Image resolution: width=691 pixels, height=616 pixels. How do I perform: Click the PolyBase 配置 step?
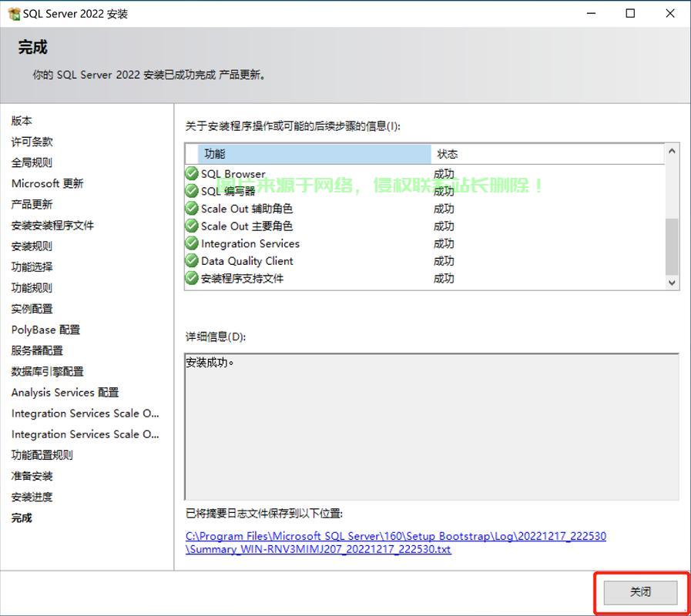45,330
